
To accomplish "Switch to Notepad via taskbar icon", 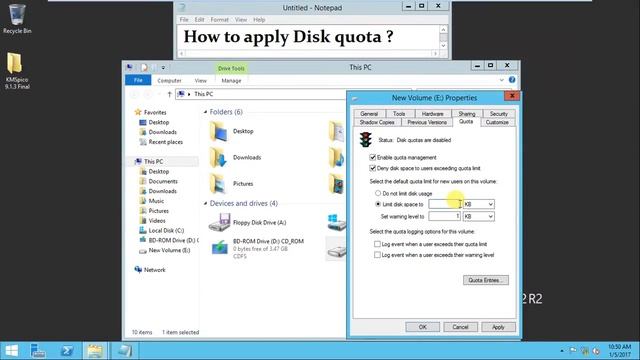I will click(124, 351).
